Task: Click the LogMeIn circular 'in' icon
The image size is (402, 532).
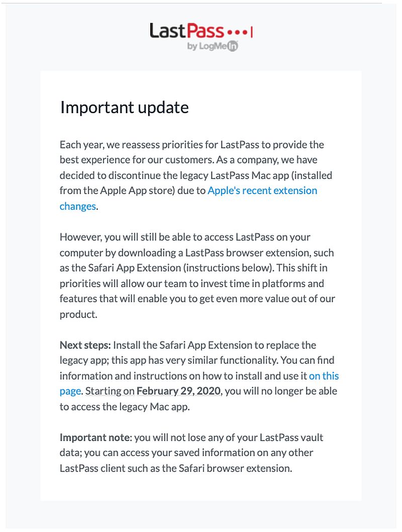Action: pyautogui.click(x=233, y=47)
